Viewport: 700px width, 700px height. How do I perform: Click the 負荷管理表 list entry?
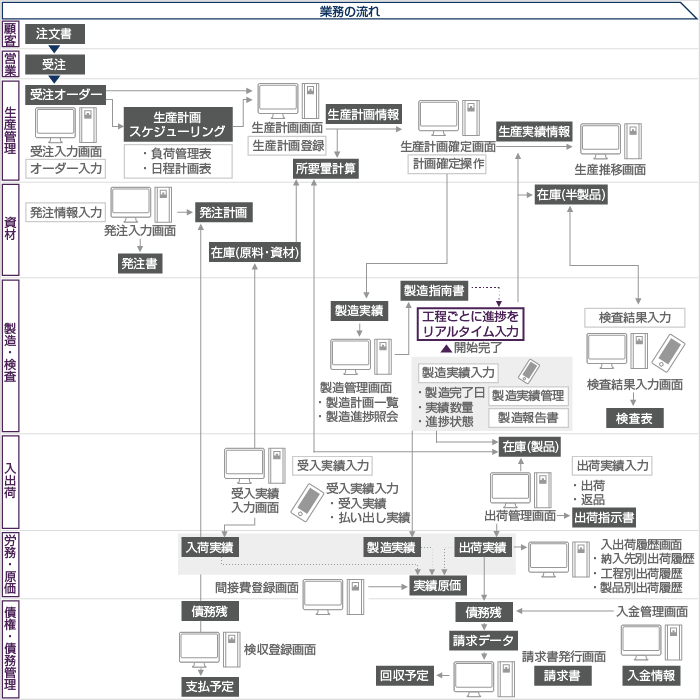coord(177,154)
